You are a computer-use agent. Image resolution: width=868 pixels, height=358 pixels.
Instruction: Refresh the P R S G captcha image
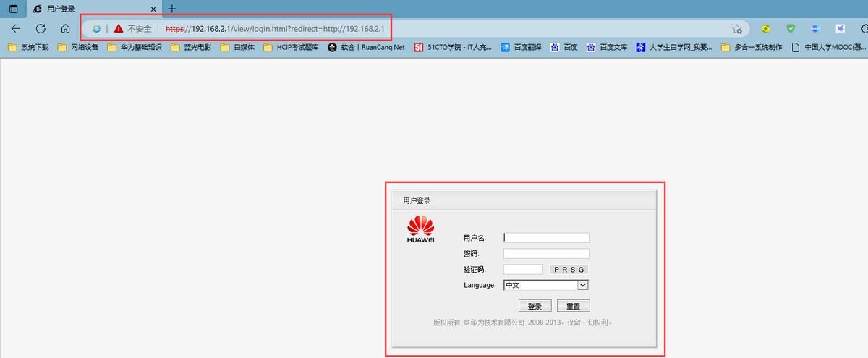569,270
